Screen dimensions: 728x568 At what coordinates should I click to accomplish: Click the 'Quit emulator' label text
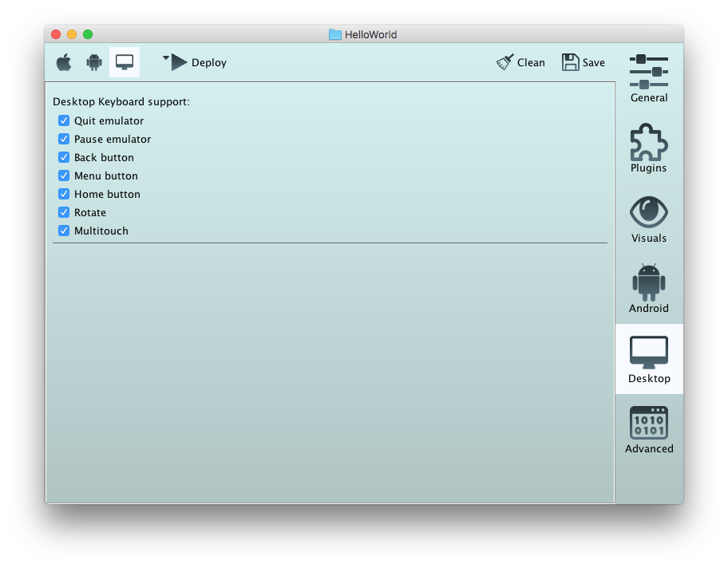(x=109, y=120)
